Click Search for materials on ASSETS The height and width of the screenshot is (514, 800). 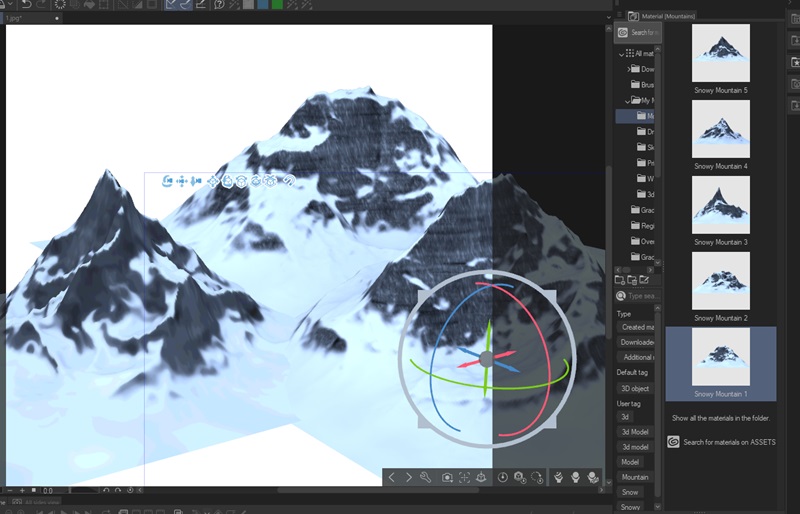click(x=721, y=442)
